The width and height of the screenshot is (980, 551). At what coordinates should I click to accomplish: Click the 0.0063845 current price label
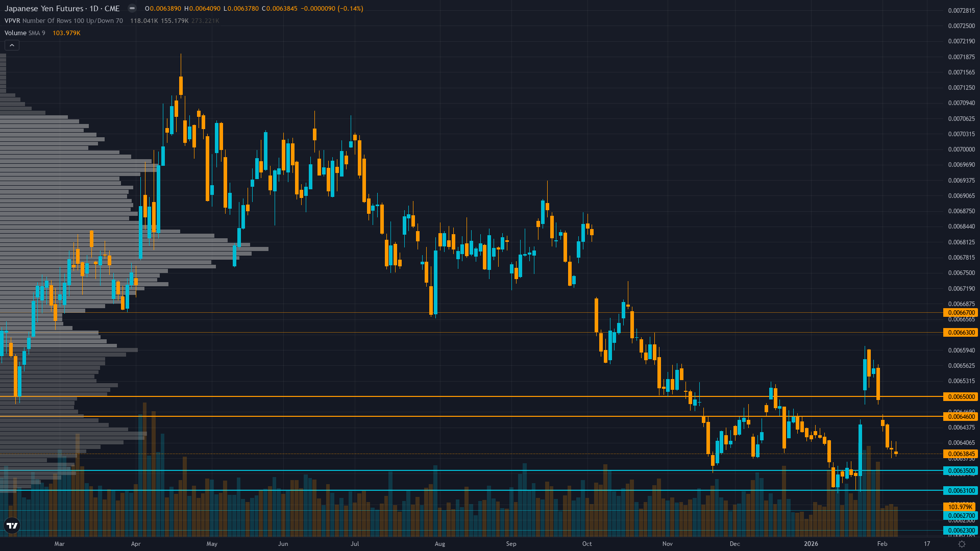point(962,453)
